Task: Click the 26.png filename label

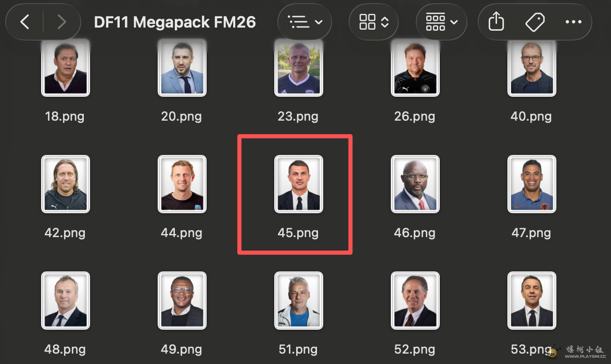Action: tap(415, 116)
